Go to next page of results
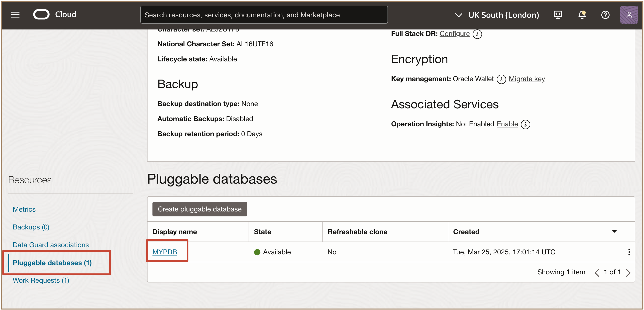This screenshot has height=310, width=644. (628, 272)
